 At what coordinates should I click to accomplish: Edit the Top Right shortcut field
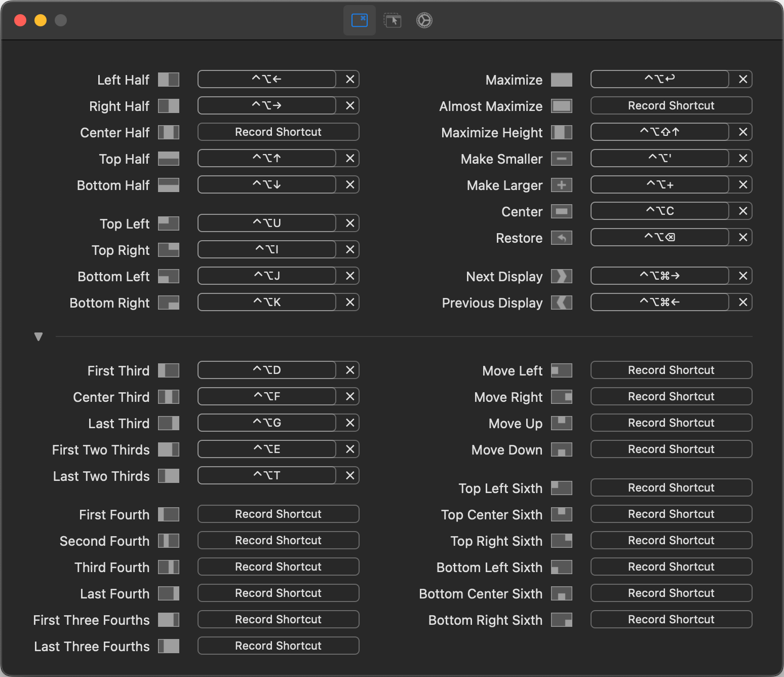267,249
